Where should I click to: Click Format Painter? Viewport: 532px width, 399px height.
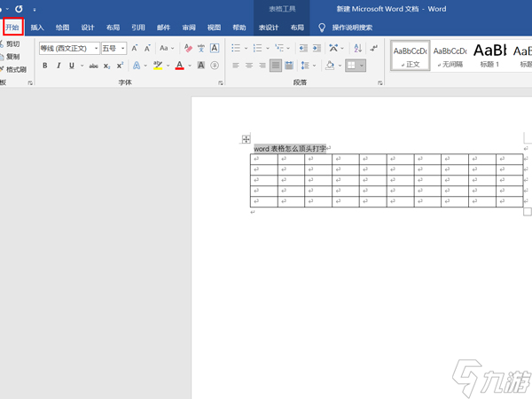[x=13, y=69]
